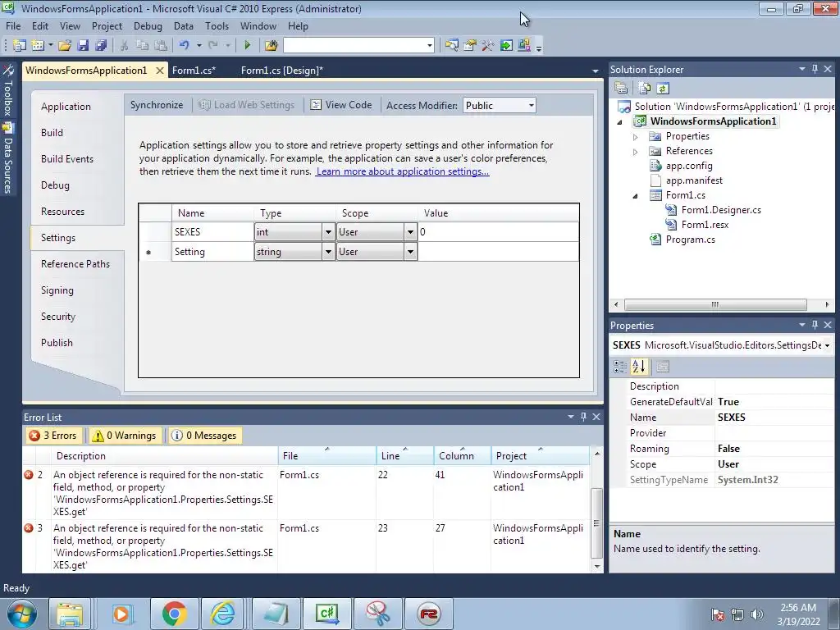
Task: Toggle the 3 Errors filter button
Action: 53,436
